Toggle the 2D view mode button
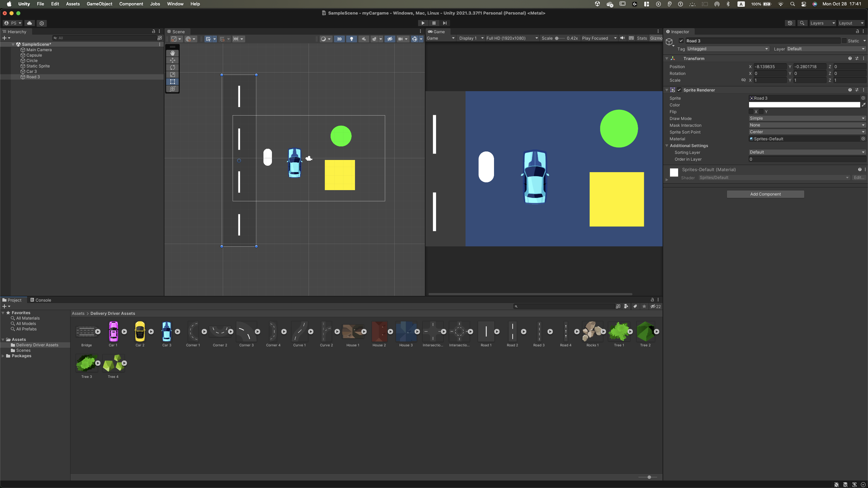Viewport: 868px width, 488px height. point(339,39)
